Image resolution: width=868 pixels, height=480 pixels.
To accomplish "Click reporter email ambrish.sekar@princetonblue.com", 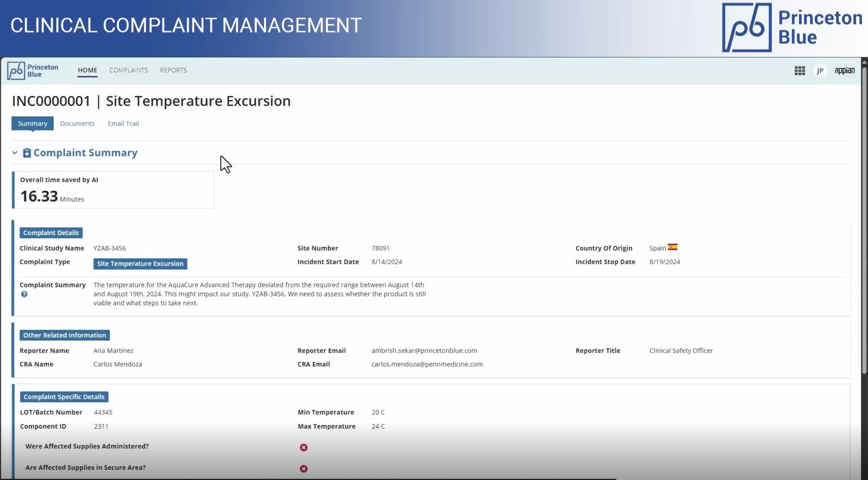I will tap(424, 351).
